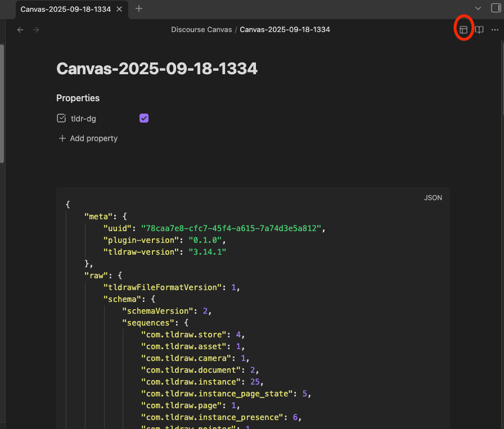Click the forward navigation arrow
504x429 pixels.
pyautogui.click(x=35, y=29)
